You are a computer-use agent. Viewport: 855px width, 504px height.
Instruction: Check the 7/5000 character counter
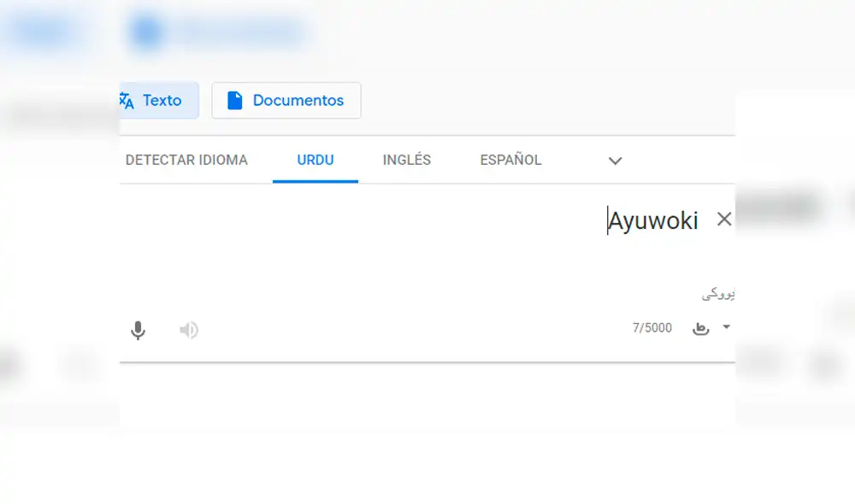click(652, 327)
